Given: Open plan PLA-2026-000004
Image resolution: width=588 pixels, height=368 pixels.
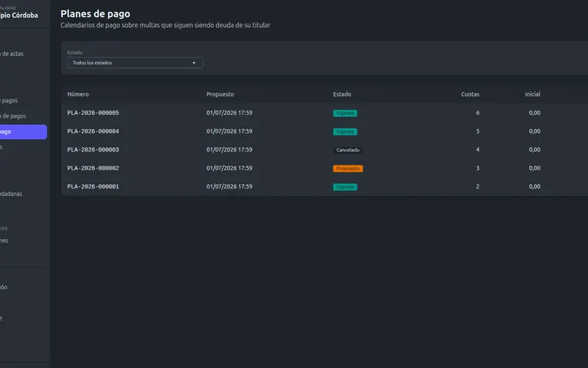Looking at the screenshot, I should (93, 131).
